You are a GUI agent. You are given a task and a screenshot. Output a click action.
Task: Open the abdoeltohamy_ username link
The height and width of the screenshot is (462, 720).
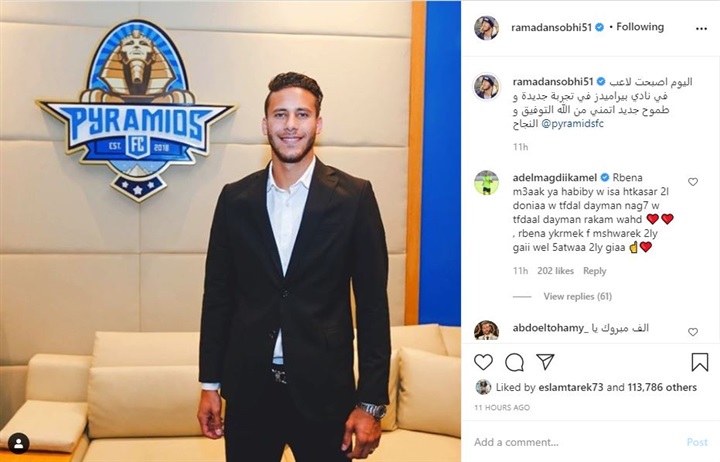(550, 328)
